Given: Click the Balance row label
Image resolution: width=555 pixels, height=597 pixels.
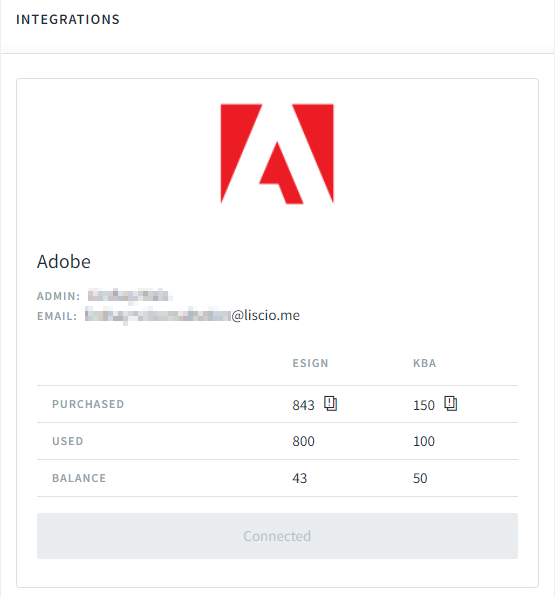Looking at the screenshot, I should tap(79, 478).
